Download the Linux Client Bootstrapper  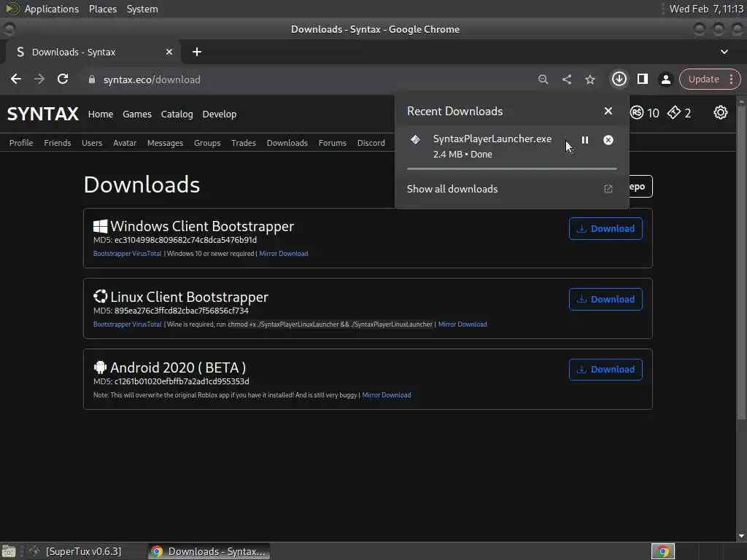(x=605, y=299)
